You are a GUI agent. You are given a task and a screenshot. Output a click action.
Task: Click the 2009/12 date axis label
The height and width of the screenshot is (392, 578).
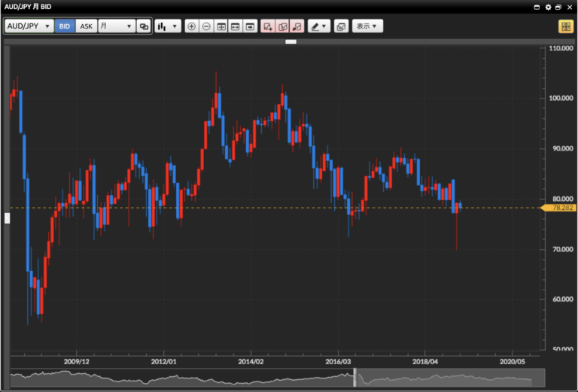pos(76,362)
